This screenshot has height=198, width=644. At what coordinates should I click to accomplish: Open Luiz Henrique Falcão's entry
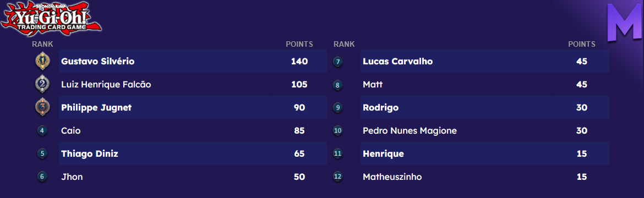tap(193, 85)
